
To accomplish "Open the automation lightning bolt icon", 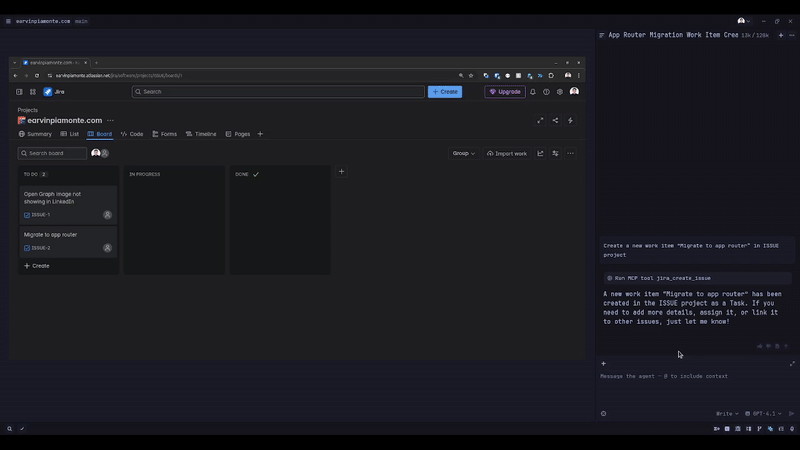I will click(x=570, y=120).
